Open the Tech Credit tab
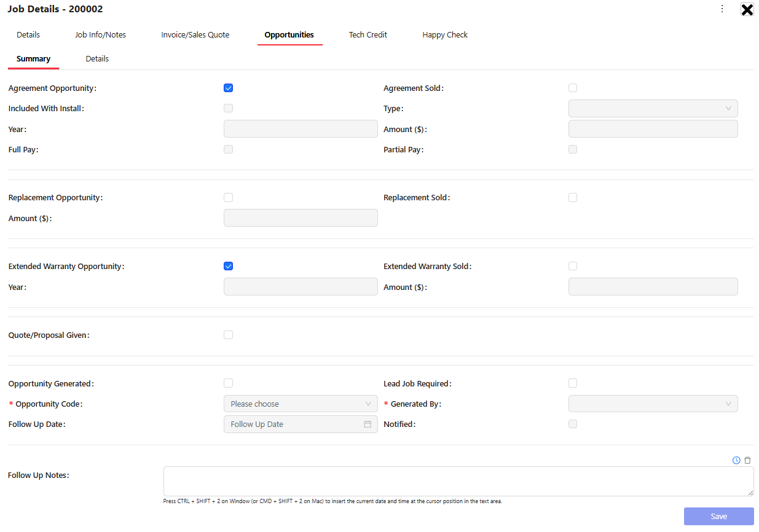Viewport: 759px width, 532px height. point(368,35)
